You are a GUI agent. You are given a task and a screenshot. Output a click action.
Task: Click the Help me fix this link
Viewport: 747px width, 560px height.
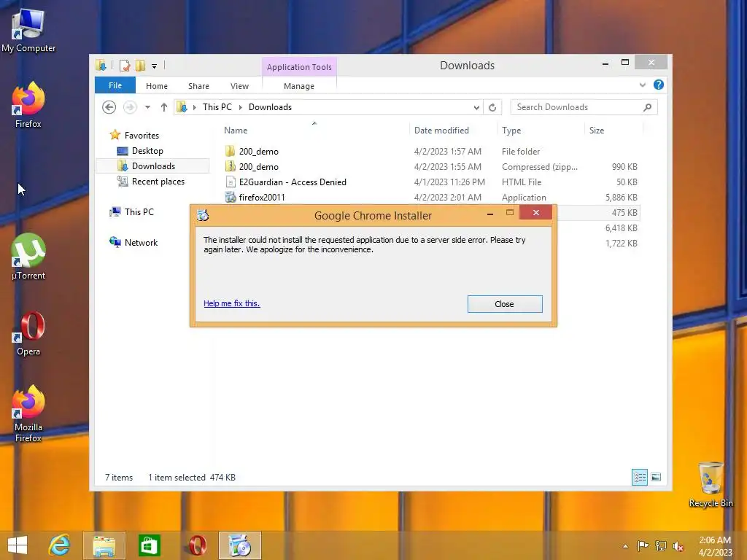[231, 303]
